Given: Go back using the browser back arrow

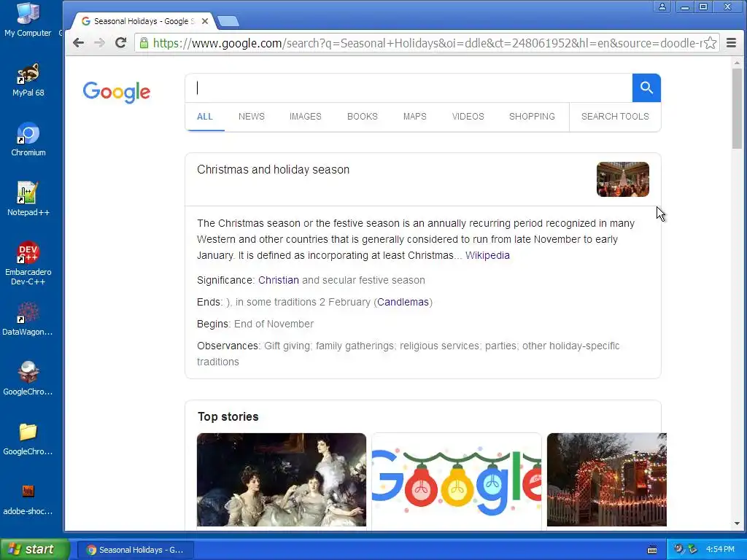Looking at the screenshot, I should (x=79, y=43).
